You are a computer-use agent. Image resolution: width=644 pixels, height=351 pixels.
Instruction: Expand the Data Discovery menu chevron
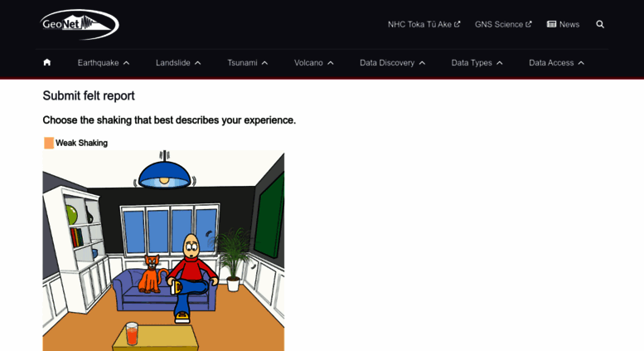(422, 63)
